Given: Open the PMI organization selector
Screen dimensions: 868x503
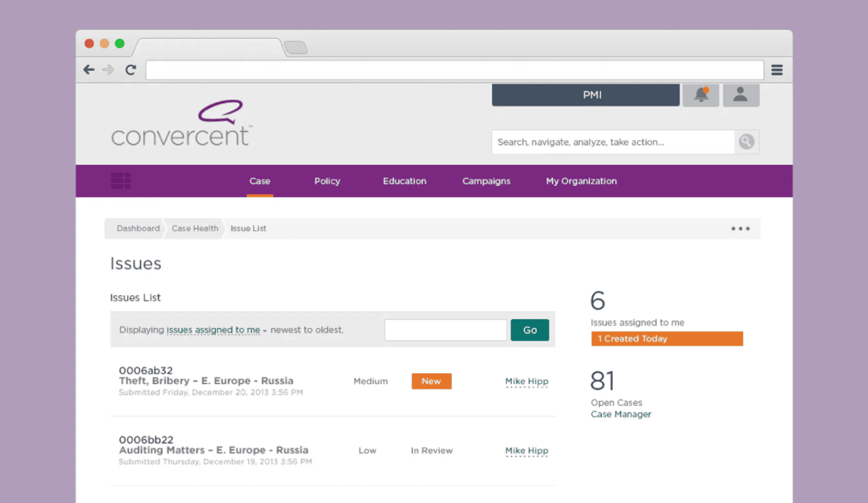Looking at the screenshot, I should pyautogui.click(x=585, y=95).
